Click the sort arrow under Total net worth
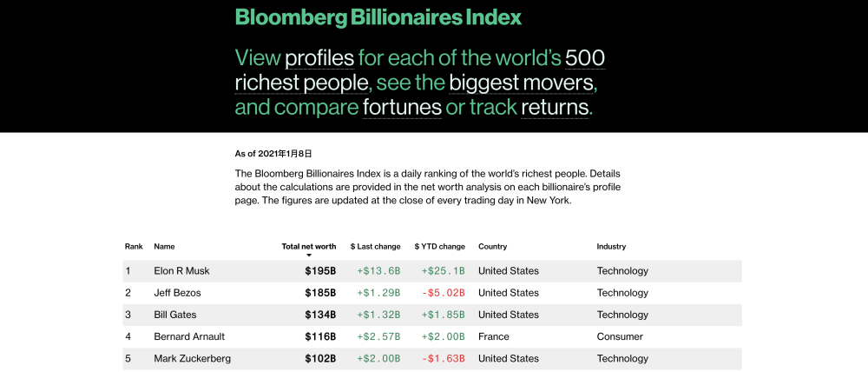The image size is (868, 372). coord(309,256)
